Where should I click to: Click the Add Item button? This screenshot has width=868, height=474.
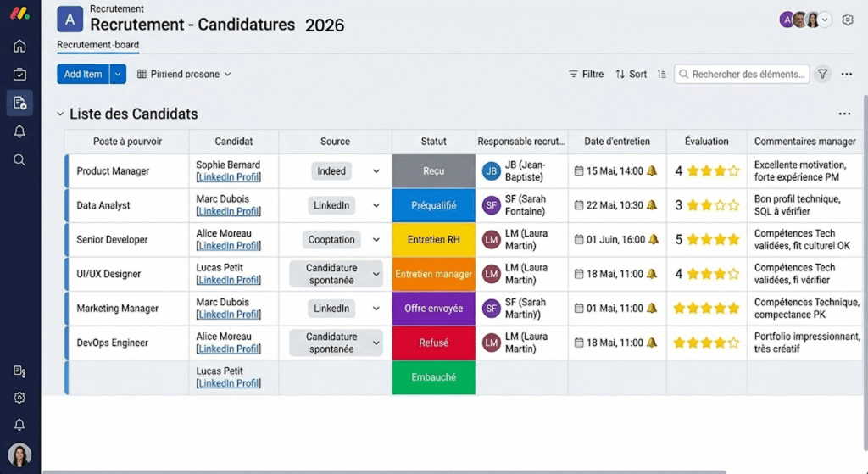83,75
